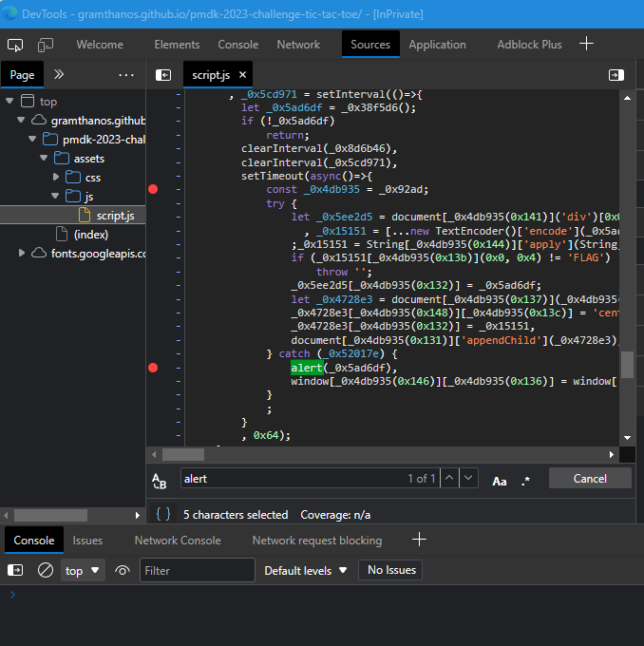Click the Inspect element picker icon
The height and width of the screenshot is (646, 644).
(x=15, y=45)
